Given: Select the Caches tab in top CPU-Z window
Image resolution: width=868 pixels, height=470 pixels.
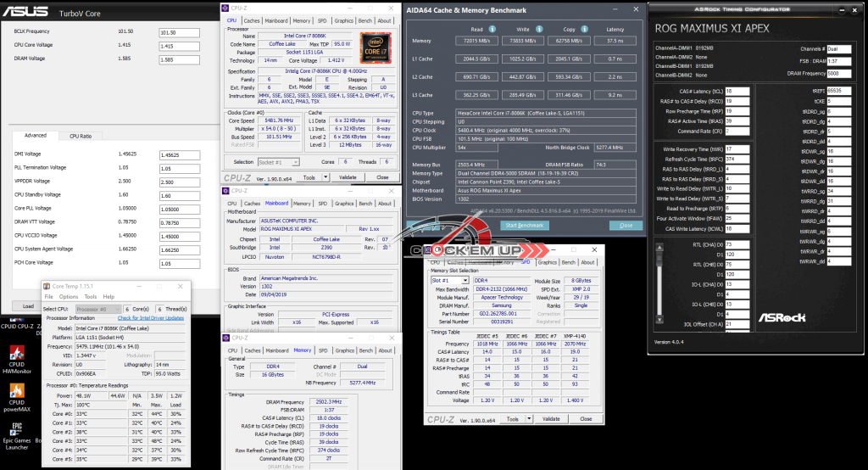Looking at the screenshot, I should tap(252, 20).
